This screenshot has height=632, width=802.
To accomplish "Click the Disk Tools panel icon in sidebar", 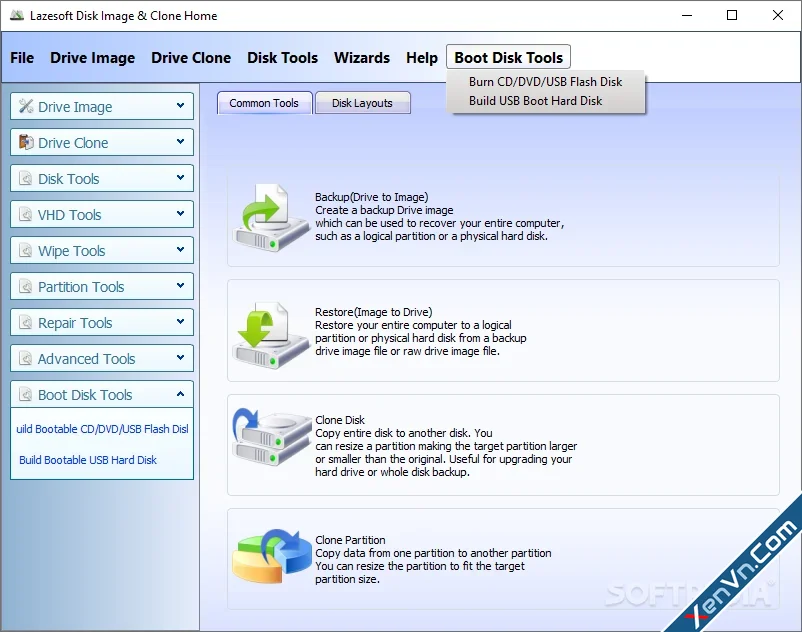I will click(26, 178).
